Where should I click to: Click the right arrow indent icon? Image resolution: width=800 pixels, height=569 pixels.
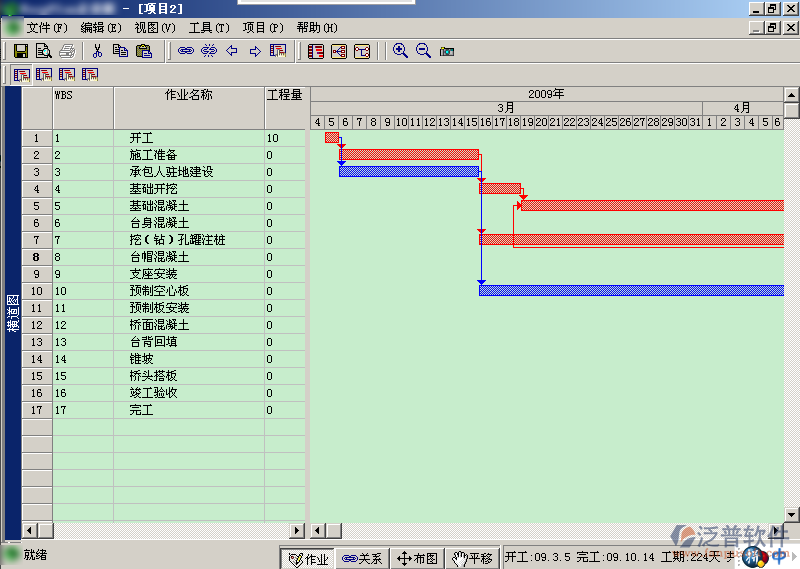click(255, 51)
